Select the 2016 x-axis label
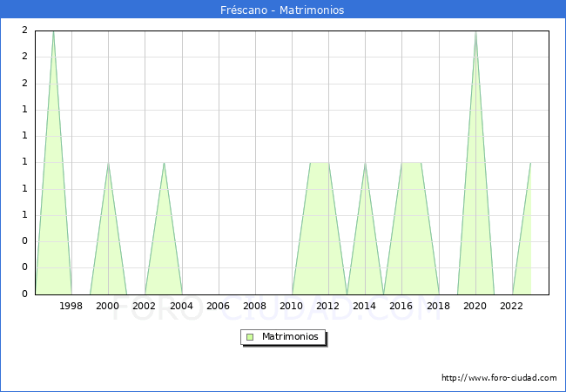Image resolution: width=566 pixels, height=392 pixels. coord(401,306)
